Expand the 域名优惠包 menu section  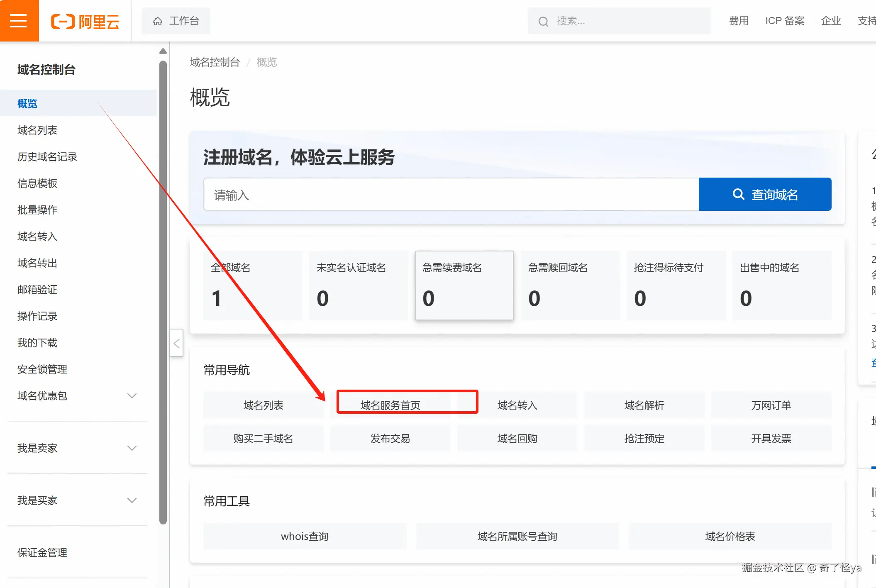[x=132, y=396]
